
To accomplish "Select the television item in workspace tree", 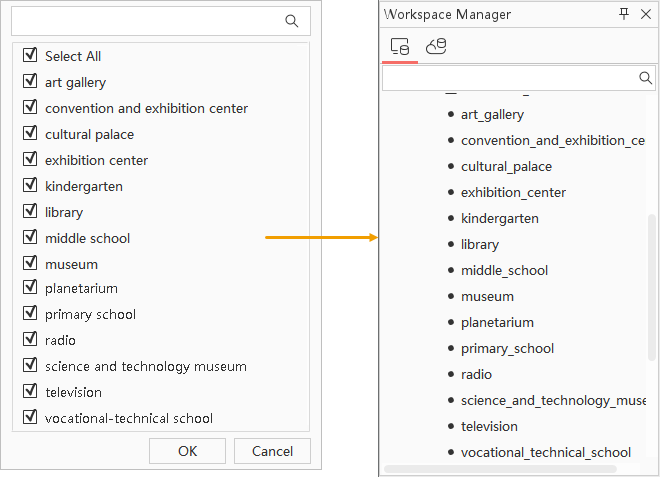I will coord(489,427).
